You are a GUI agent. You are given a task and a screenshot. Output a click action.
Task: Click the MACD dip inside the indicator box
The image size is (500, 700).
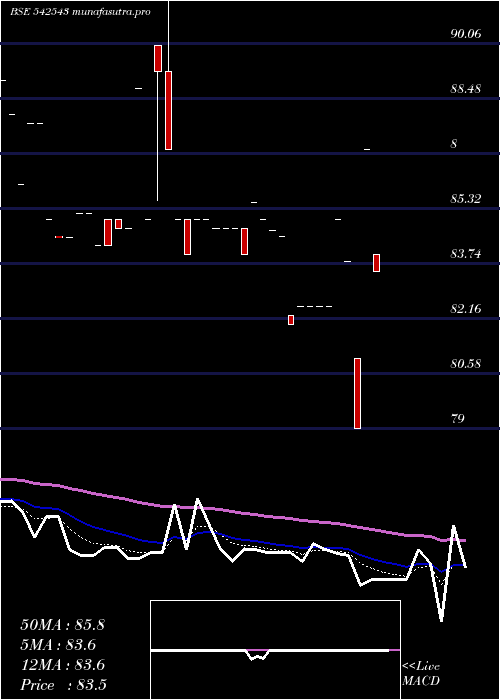click(258, 655)
